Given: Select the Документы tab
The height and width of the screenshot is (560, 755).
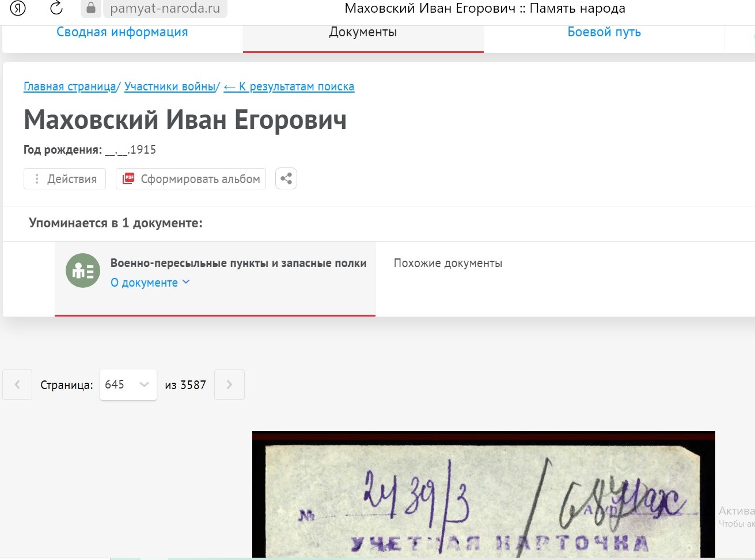Looking at the screenshot, I should pyautogui.click(x=363, y=32).
